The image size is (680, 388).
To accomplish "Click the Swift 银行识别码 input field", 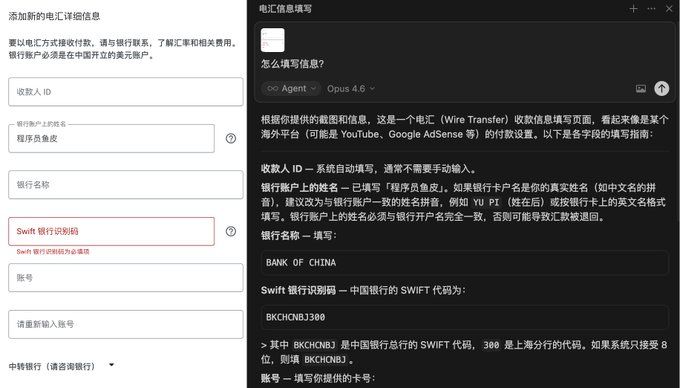I will [111, 231].
